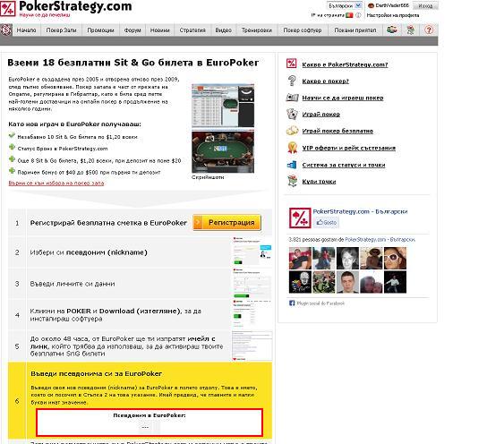Click the Facebook thumbs-up Gosto button
The image size is (504, 444).
tap(326, 222)
